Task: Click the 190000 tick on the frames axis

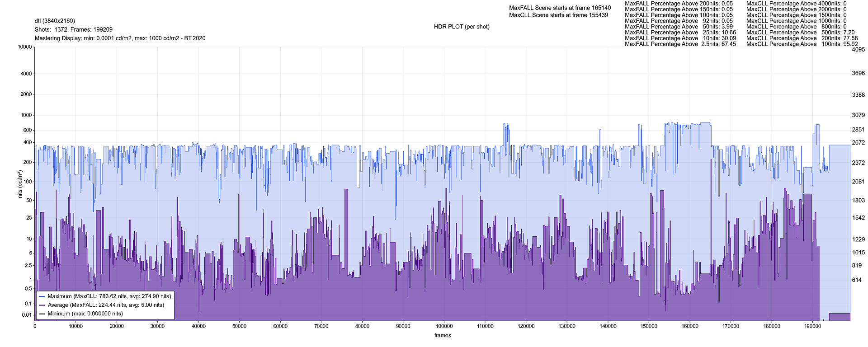Action: tap(812, 326)
